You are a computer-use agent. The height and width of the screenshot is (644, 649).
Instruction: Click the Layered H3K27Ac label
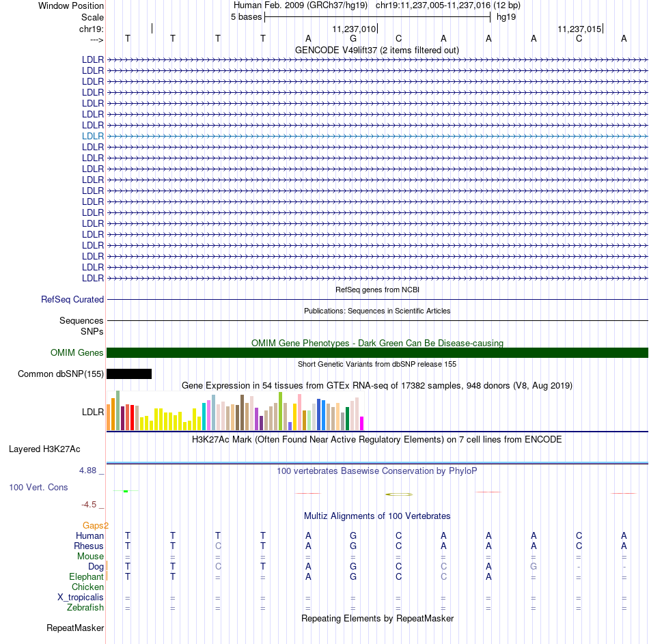[x=44, y=449]
